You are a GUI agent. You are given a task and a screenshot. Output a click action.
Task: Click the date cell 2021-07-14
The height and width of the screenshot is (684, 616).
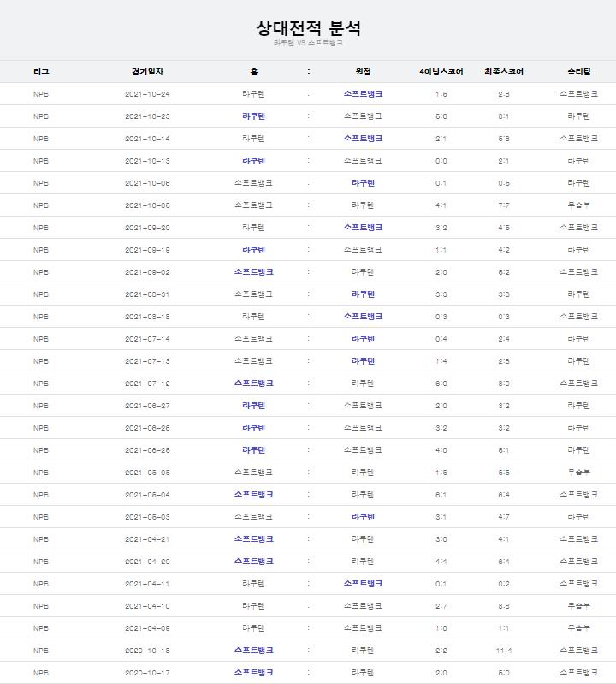(147, 339)
